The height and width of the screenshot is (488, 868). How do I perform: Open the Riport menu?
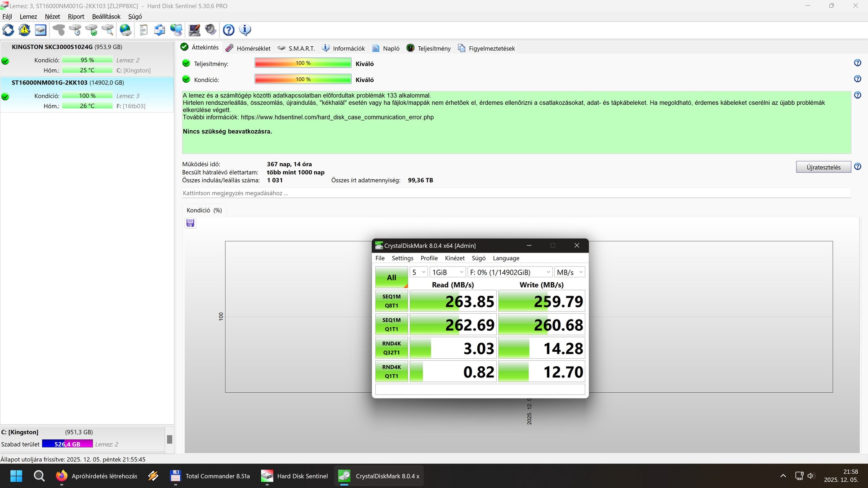click(x=76, y=17)
